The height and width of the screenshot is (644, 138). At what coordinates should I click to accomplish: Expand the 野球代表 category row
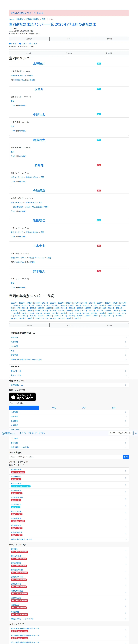(69, 443)
